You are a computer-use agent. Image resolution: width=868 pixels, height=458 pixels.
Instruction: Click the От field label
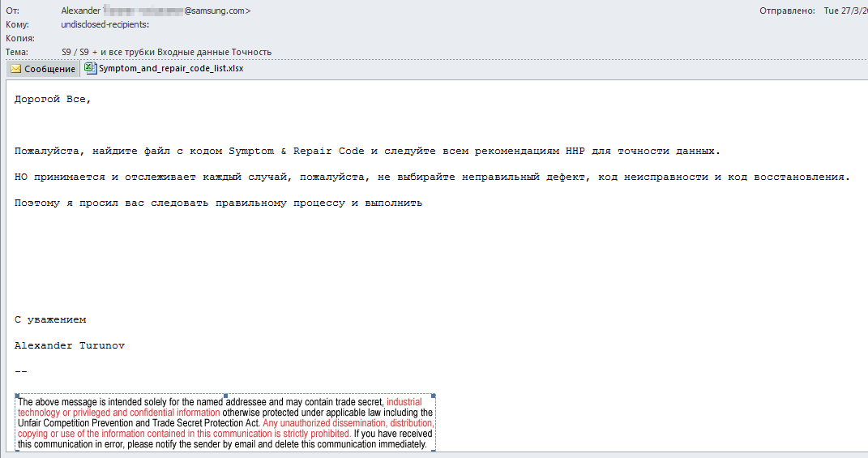tap(12, 11)
